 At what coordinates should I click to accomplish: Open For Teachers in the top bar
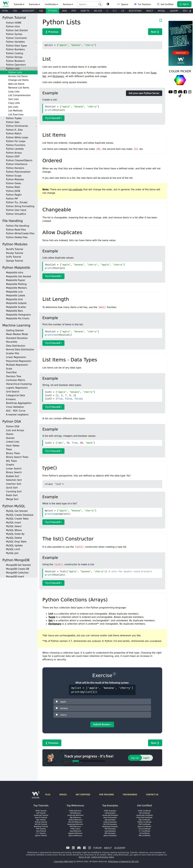tap(142, 4)
